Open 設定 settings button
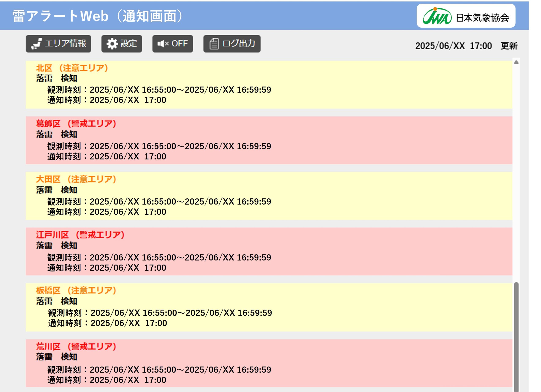The width and height of the screenshot is (541, 392). pos(122,44)
